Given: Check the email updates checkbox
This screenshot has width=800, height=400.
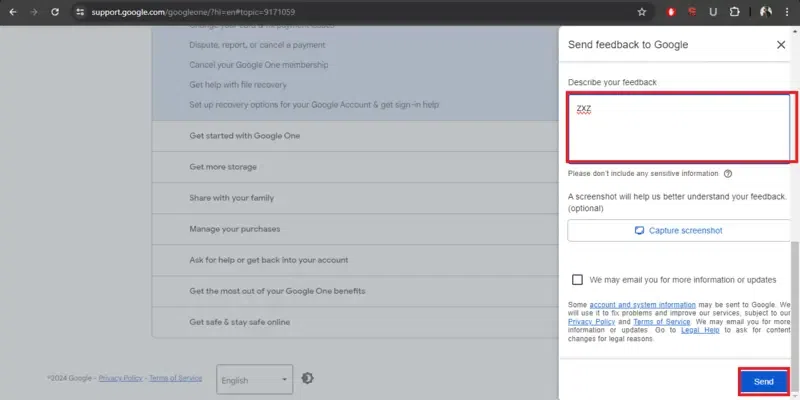Looking at the screenshot, I should click(577, 280).
